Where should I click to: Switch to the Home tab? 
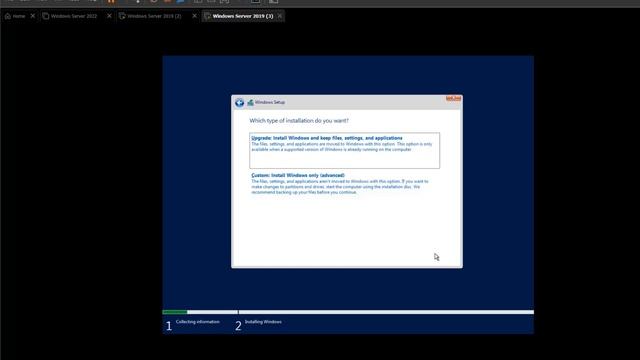pyautogui.click(x=15, y=16)
